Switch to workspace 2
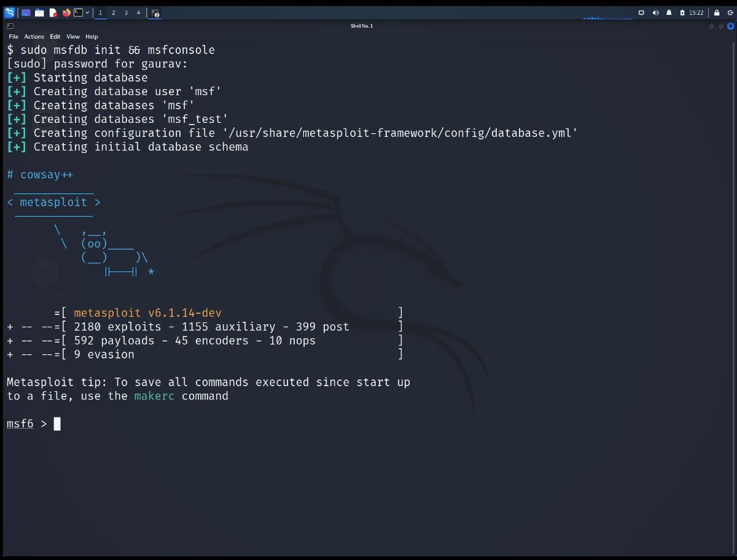737x560 pixels. point(113,12)
